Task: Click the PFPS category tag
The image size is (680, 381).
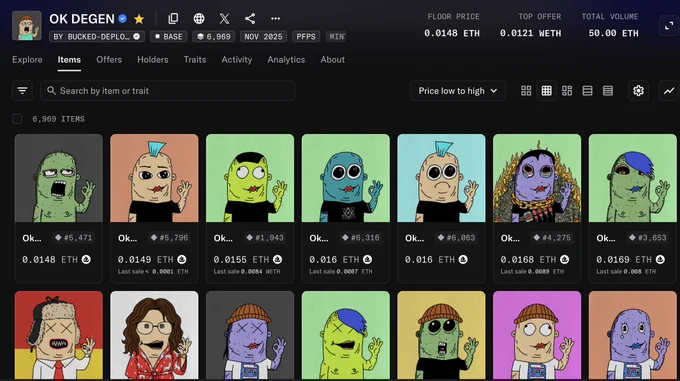Action: pyautogui.click(x=306, y=36)
